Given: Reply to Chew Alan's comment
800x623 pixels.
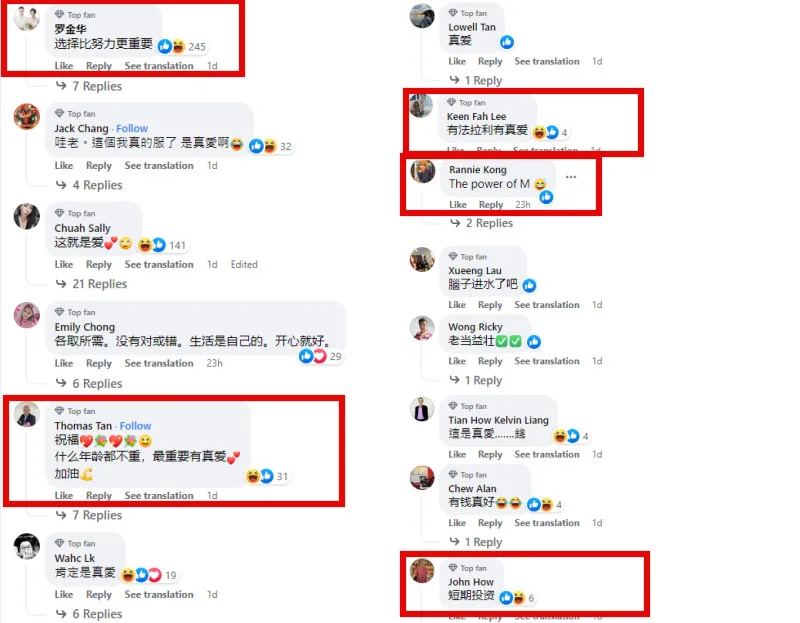Looking at the screenshot, I should (490, 522).
